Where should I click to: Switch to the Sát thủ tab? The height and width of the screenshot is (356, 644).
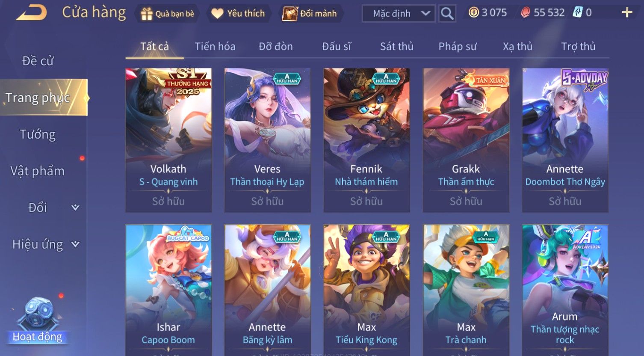[396, 46]
